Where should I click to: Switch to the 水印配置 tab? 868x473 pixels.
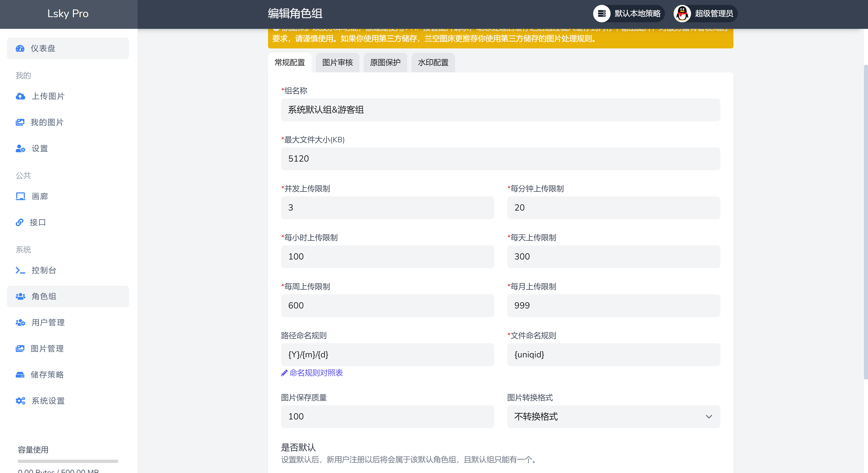pos(433,62)
